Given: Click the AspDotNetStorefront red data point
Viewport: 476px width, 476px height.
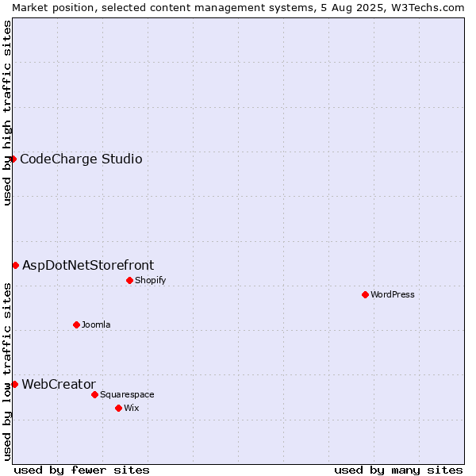Looking at the screenshot, I should click(x=16, y=266).
